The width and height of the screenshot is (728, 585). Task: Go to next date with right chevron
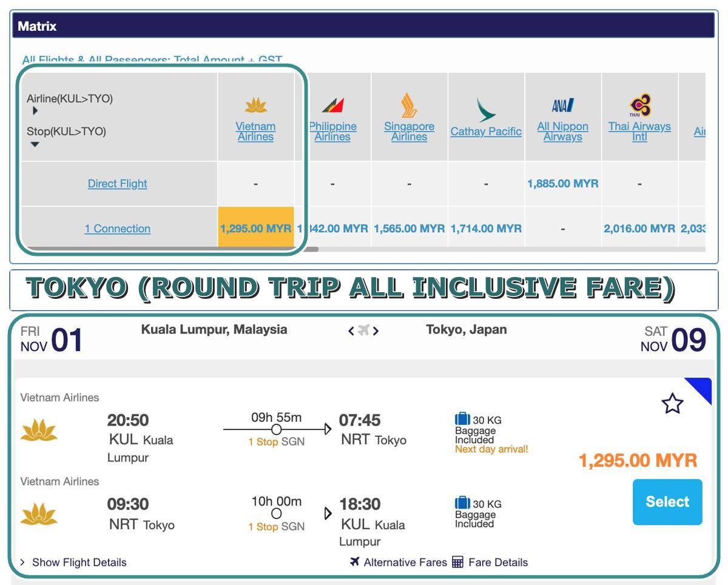coord(376,330)
